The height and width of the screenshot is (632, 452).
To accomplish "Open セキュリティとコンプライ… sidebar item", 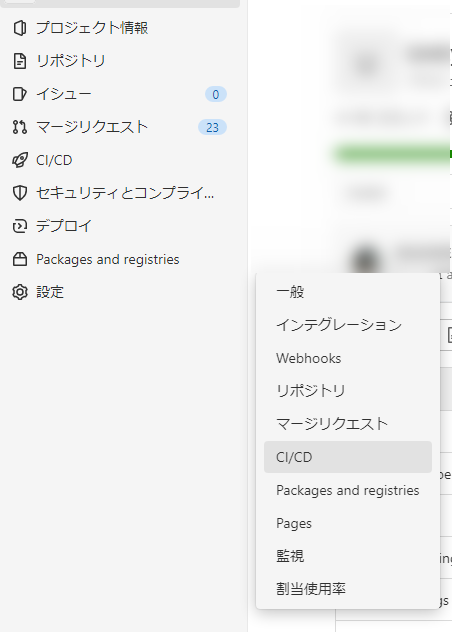I will (x=125, y=193).
